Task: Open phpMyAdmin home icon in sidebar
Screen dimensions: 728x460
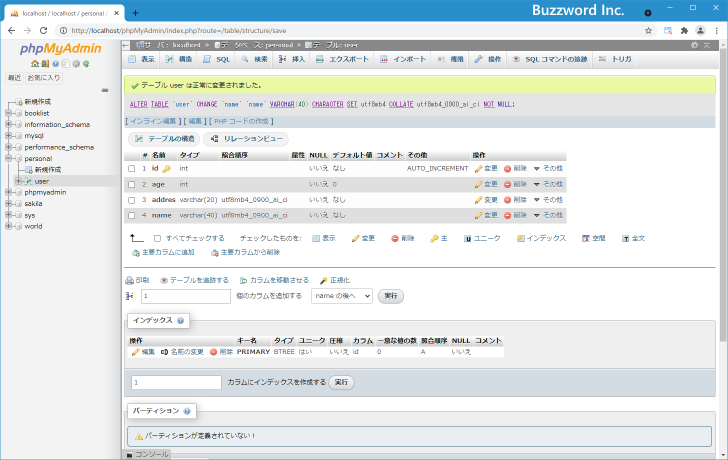Action: coord(35,64)
